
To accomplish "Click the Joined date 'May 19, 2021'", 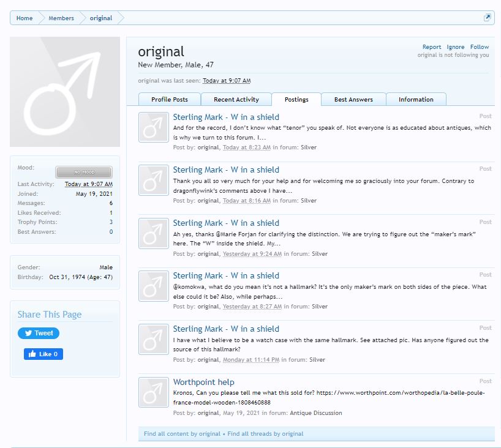I will pos(94,194).
